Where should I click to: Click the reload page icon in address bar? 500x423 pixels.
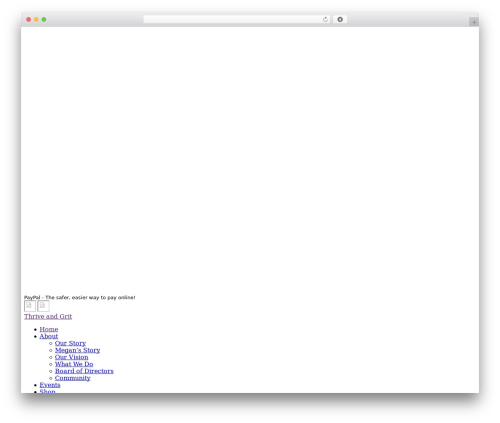click(325, 20)
